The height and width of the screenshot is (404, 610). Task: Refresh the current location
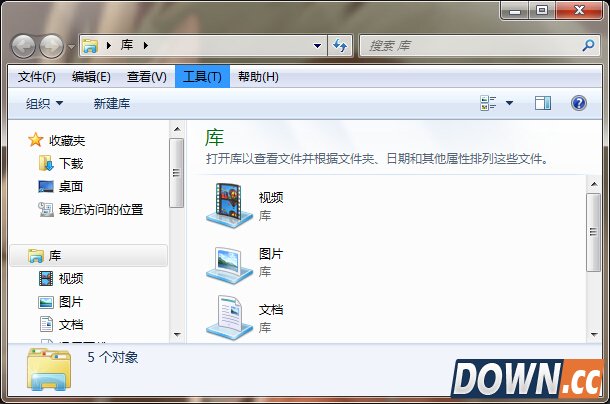pyautogui.click(x=340, y=46)
